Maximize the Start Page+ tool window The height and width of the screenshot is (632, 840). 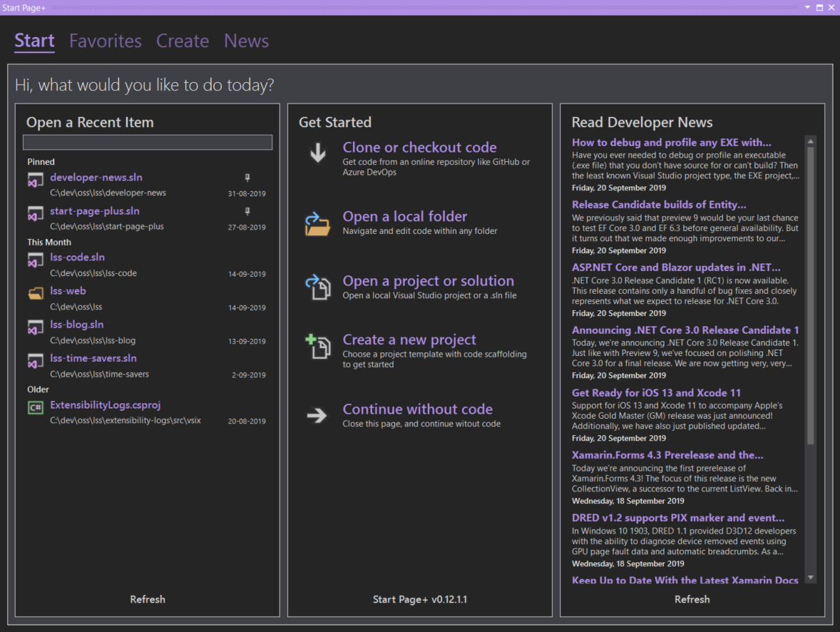click(819, 8)
